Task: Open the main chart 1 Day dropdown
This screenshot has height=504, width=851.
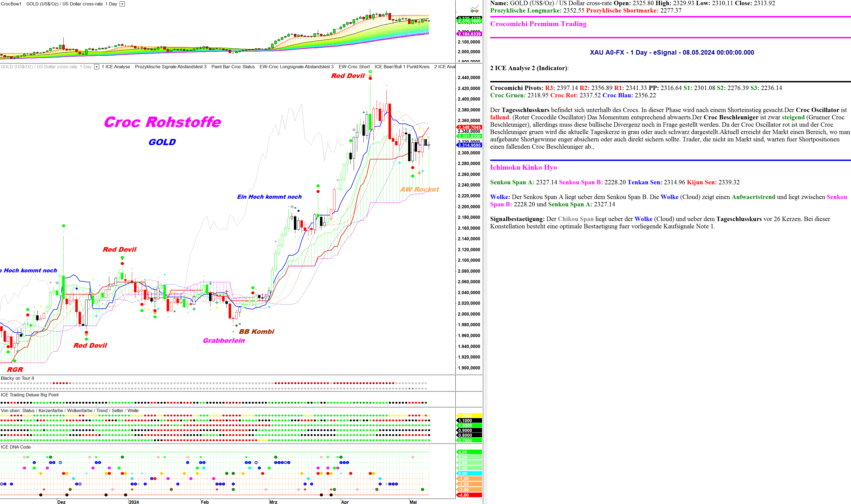Action: (x=97, y=67)
